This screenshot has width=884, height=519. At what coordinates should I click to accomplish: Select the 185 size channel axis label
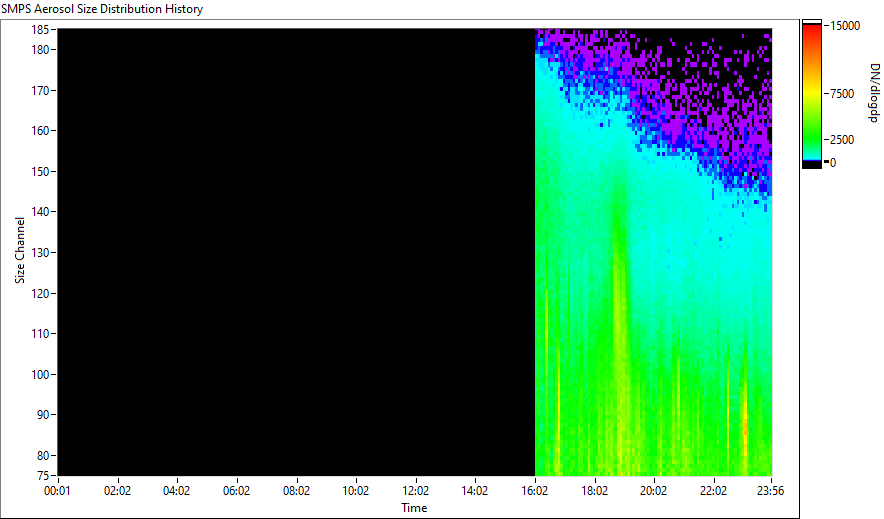point(39,30)
